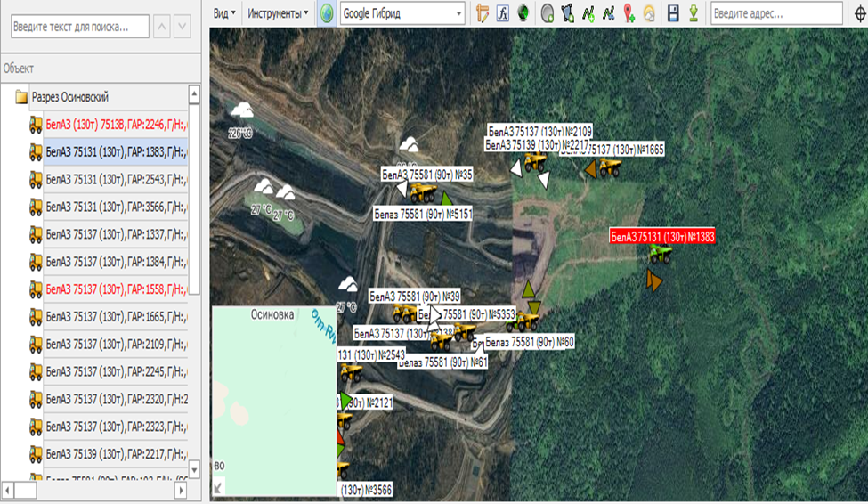The image size is (868, 504).
Task: Click the green haul truck icon №1383 on map
Action: coord(660,255)
